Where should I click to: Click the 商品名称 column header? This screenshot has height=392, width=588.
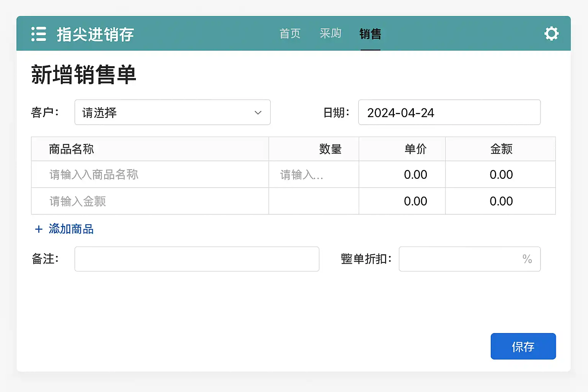[x=72, y=149]
